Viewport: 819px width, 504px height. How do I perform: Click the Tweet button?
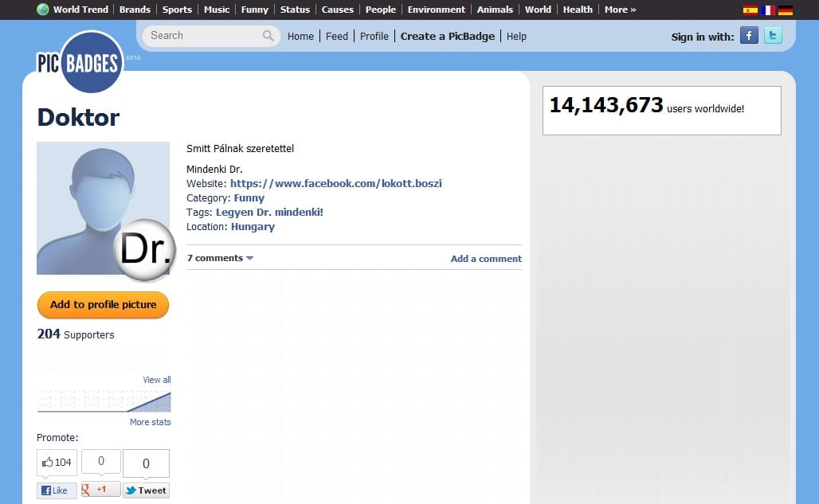(147, 490)
